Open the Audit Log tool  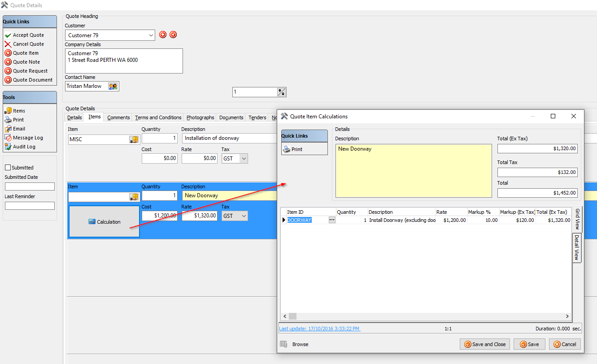(24, 147)
